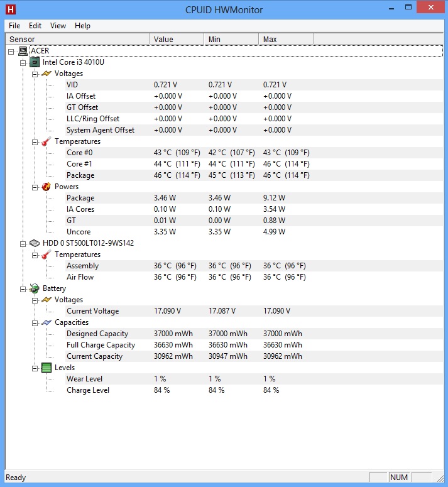Select the Wear Level row
The height and width of the screenshot is (487, 448).
(254, 379)
